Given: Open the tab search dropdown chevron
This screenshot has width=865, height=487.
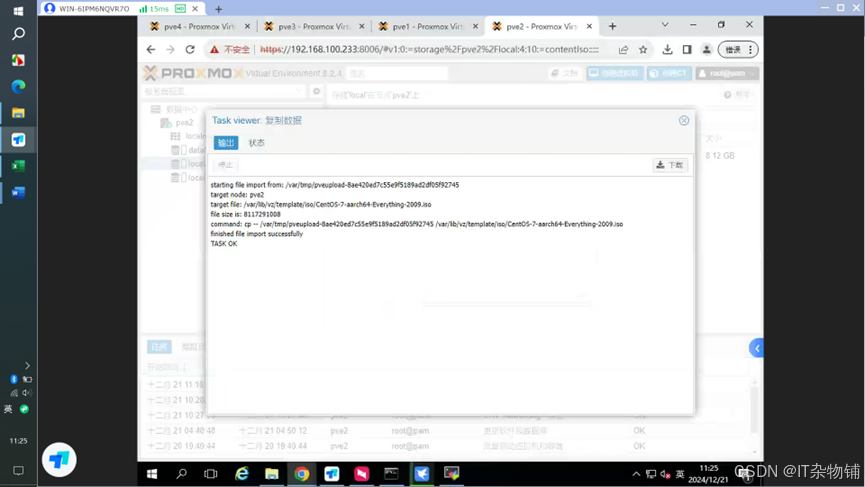Looking at the screenshot, I should click(665, 25).
